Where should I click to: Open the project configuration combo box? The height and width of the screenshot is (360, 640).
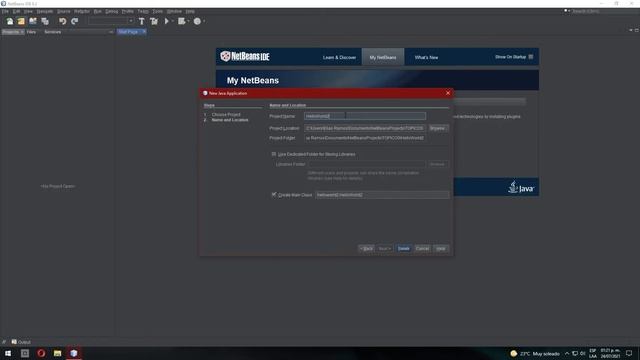[111, 21]
